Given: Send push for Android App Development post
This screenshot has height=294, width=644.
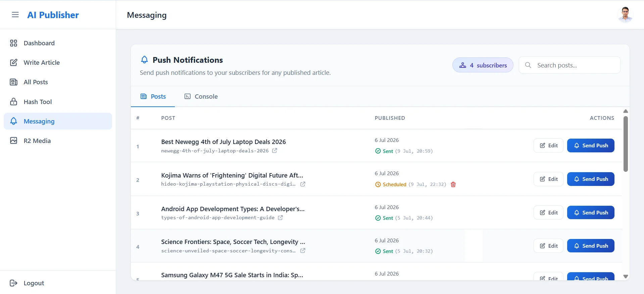Looking at the screenshot, I should click(x=591, y=212).
